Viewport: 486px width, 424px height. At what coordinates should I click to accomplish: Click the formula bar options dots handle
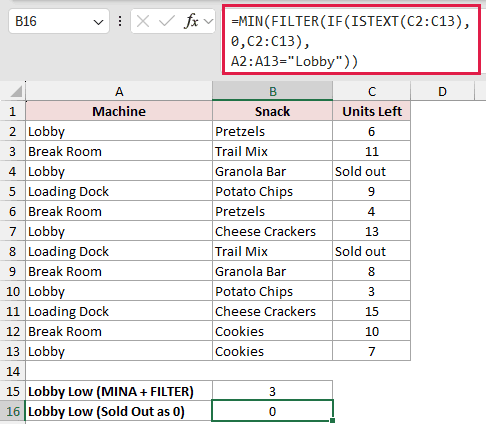[x=120, y=22]
